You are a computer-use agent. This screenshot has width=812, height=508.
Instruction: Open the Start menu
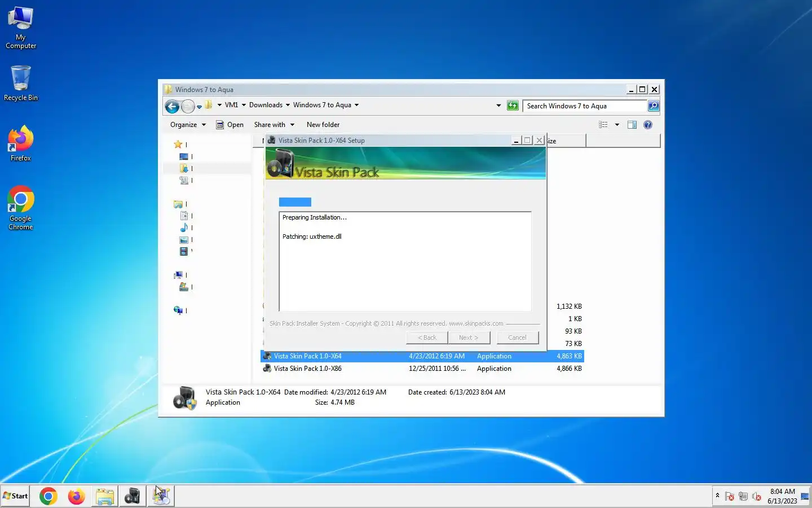pos(15,496)
